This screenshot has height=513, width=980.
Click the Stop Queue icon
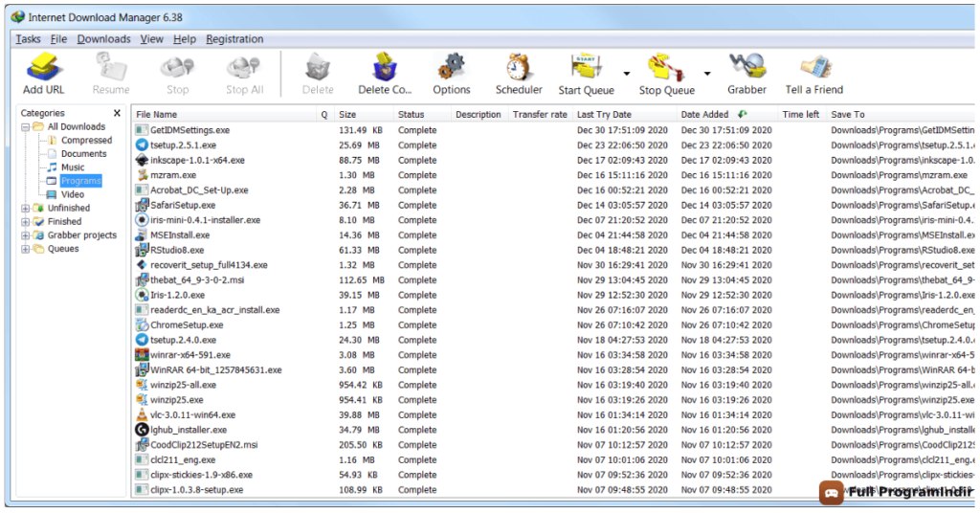pyautogui.click(x=666, y=68)
